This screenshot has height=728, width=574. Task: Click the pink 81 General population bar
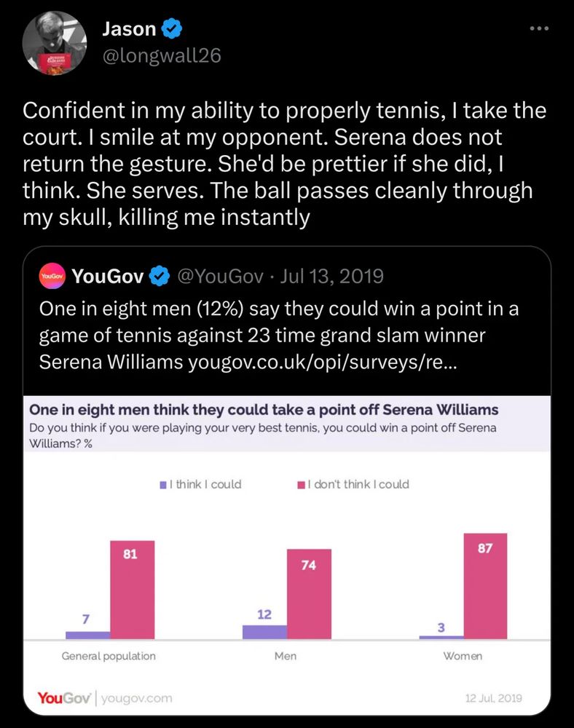pyautogui.click(x=133, y=590)
